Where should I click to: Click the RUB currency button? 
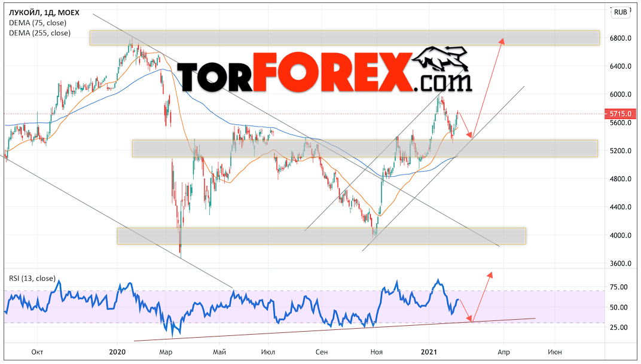(620, 12)
